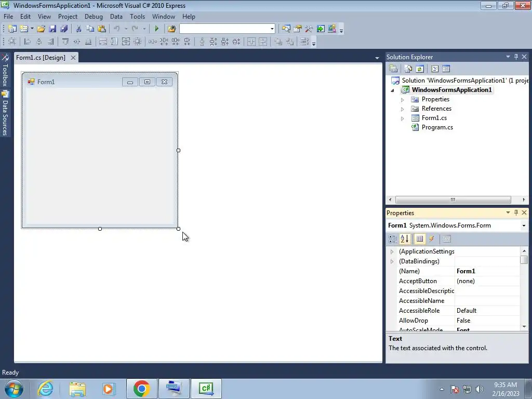This screenshot has height=399, width=532.
Task: Open the Debug menu
Action: 94,16
